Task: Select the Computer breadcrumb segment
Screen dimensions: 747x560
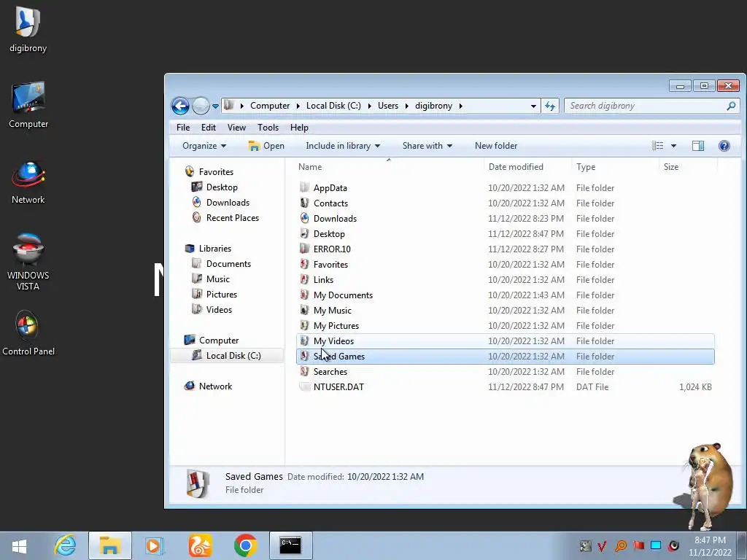Action: (270, 106)
